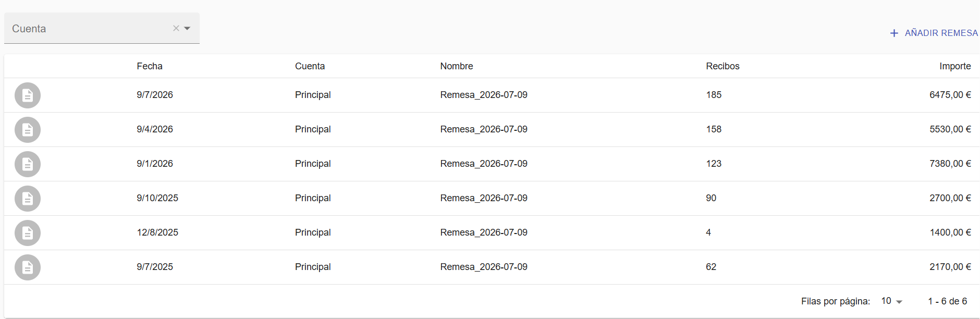Open document icon for 9/1/2026 remesa
This screenshot has height=319, width=980.
(28, 164)
